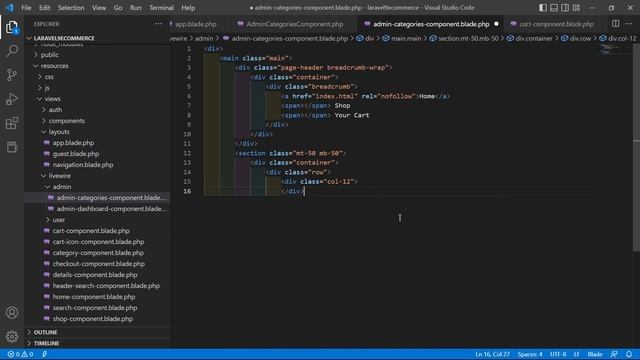Open shop-component.blade.php file
The width and height of the screenshot is (640, 360).
click(x=93, y=319)
